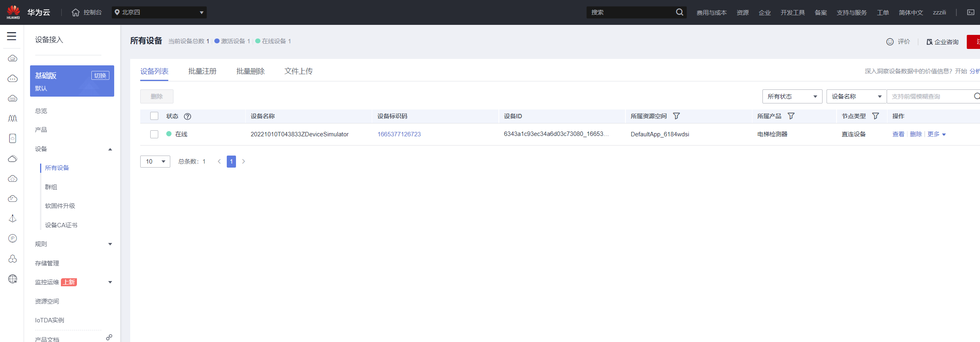
Task: Open device identifier link 1665377126723
Action: point(399,134)
